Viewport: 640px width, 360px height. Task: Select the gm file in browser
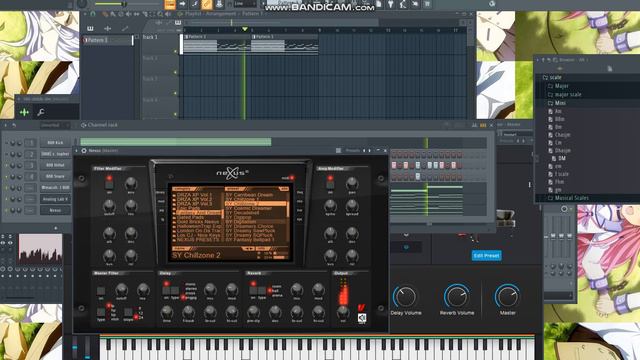click(558, 190)
